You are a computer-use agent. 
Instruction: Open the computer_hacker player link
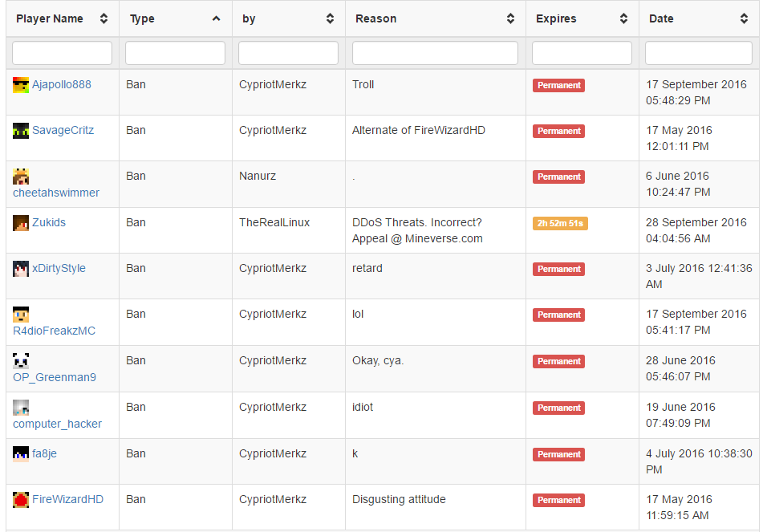(58, 424)
